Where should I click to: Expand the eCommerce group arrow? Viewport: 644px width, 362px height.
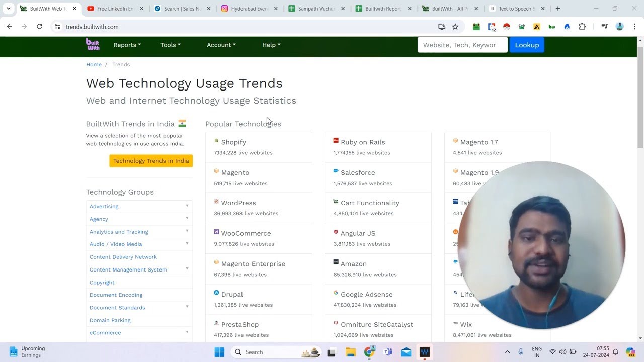point(187,332)
